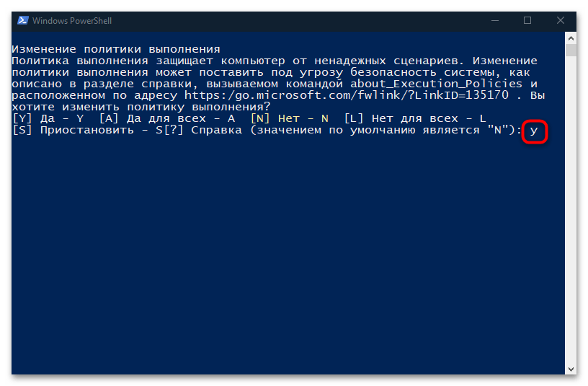Click the "[N] Нет - N" option text
588x386 pixels.
pos(290,118)
